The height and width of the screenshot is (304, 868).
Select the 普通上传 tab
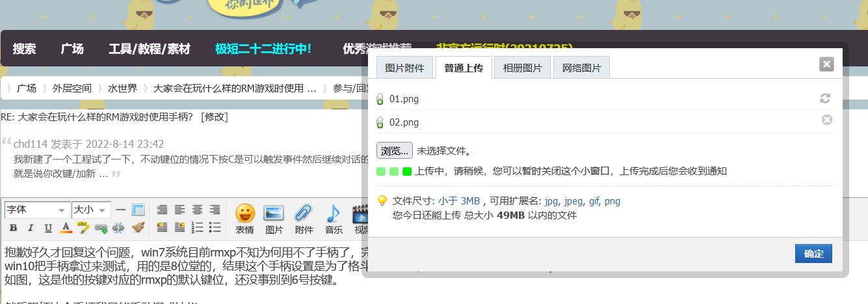tap(464, 68)
